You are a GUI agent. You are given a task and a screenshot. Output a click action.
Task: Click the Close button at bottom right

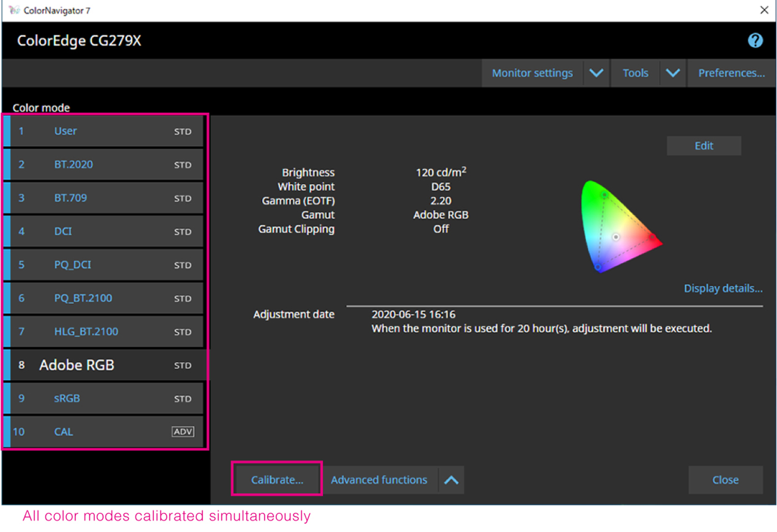[725, 480]
